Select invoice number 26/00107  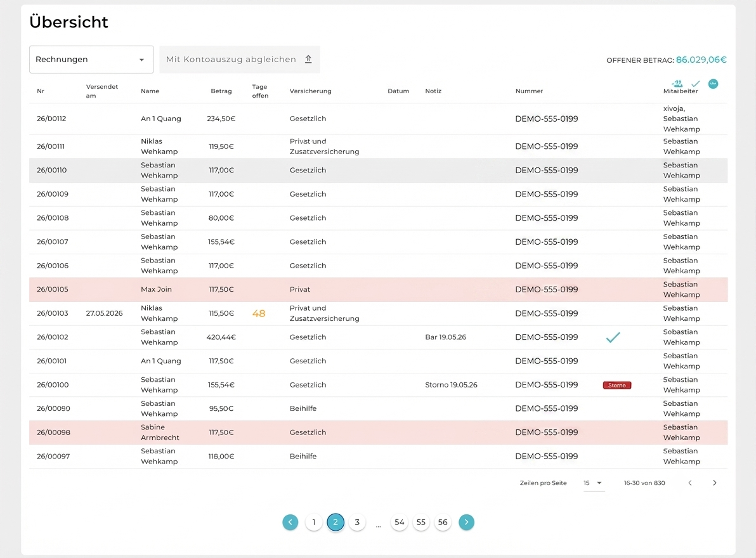52,242
